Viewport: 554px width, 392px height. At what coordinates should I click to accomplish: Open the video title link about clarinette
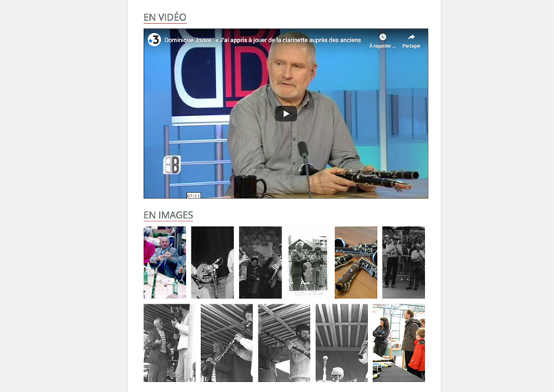262,40
